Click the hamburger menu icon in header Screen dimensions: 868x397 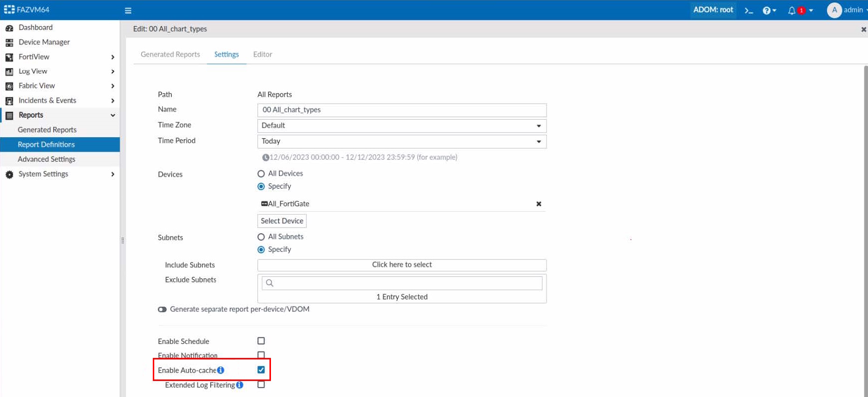tap(128, 11)
